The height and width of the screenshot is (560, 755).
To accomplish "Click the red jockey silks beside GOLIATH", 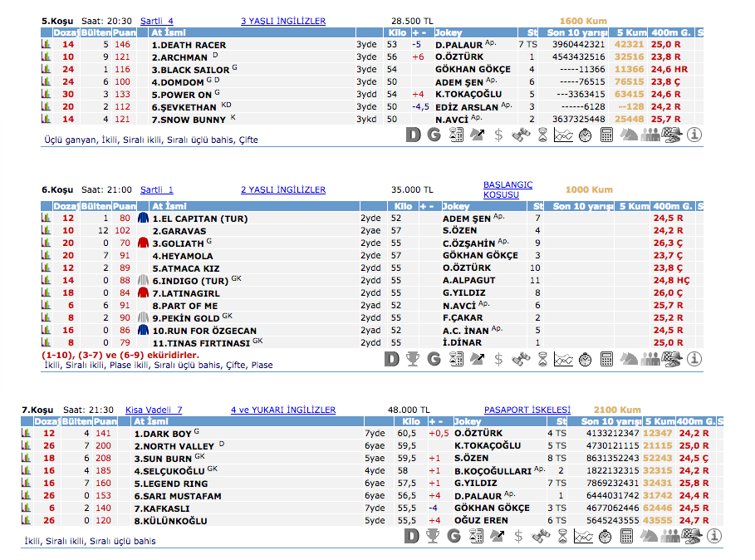I will (143, 243).
